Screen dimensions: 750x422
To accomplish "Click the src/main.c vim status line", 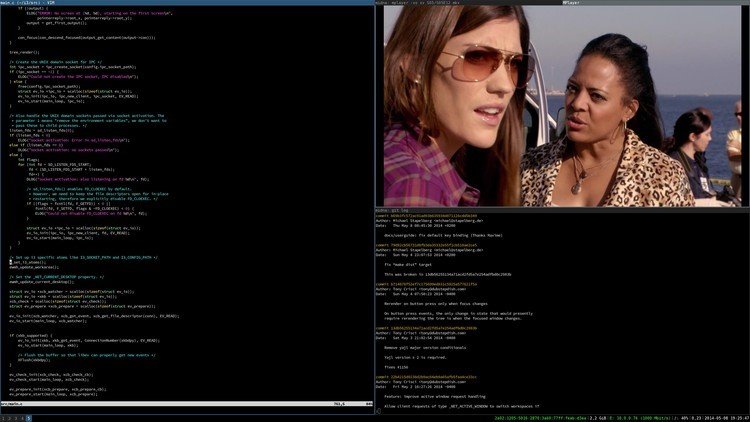I will pos(187,404).
